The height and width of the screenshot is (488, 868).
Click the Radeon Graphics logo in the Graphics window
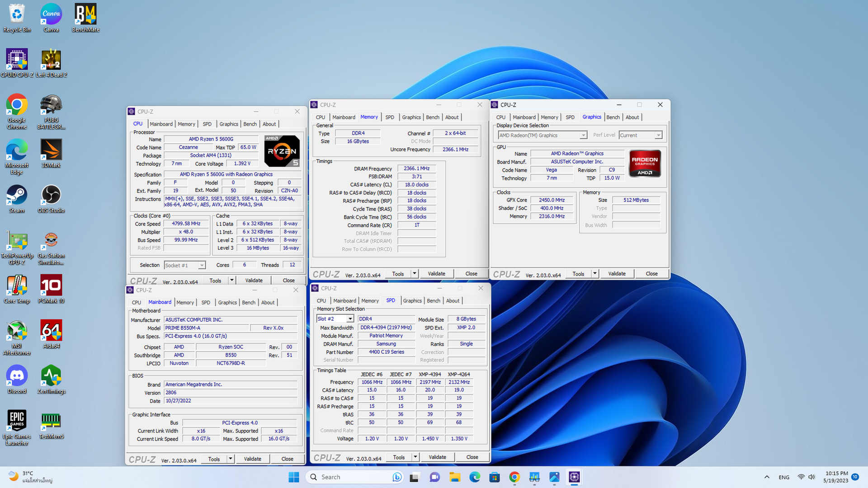645,164
